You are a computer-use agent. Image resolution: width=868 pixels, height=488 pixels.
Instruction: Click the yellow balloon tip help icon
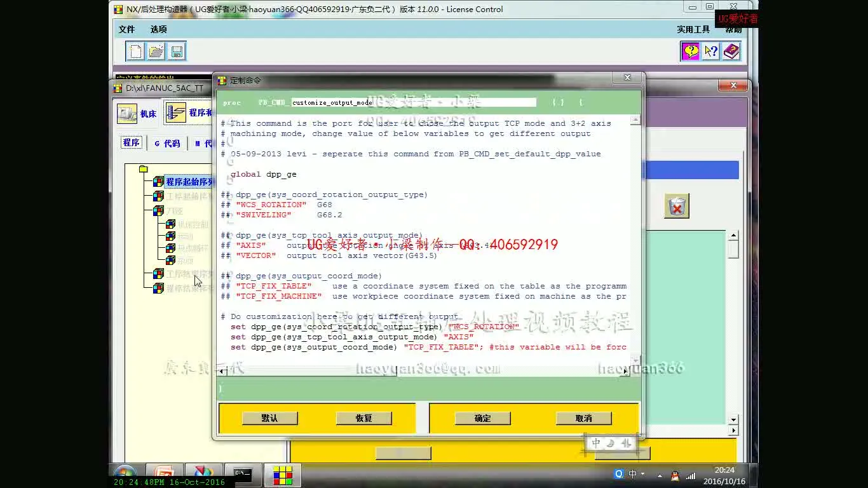tap(690, 51)
